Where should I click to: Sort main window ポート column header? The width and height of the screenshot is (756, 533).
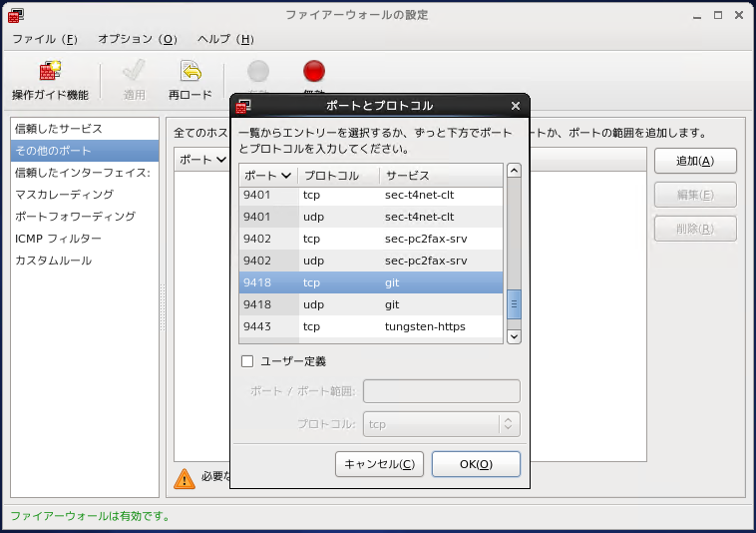click(202, 160)
